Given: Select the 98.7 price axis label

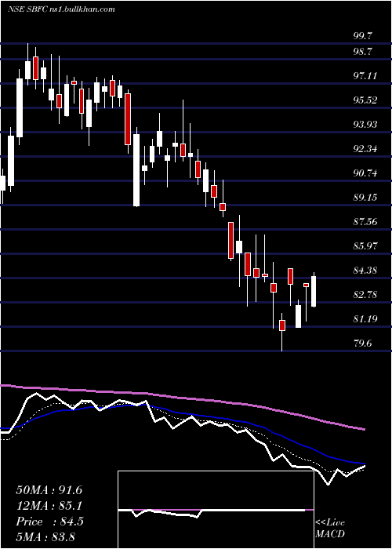Looking at the screenshot, I should [x=363, y=52].
